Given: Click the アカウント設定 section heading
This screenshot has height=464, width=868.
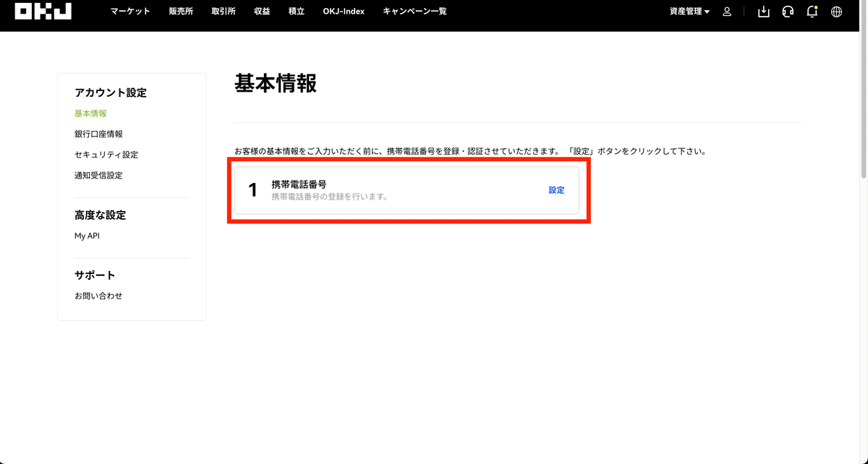Looking at the screenshot, I should [111, 93].
